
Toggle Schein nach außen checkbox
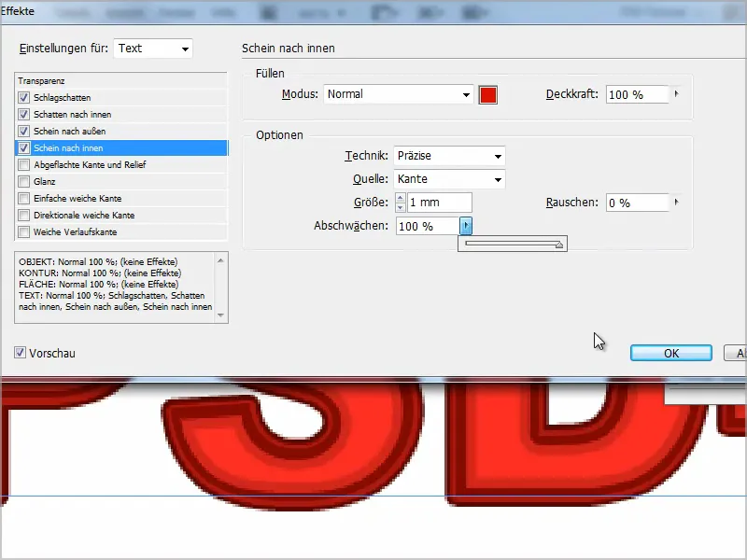pyautogui.click(x=23, y=131)
